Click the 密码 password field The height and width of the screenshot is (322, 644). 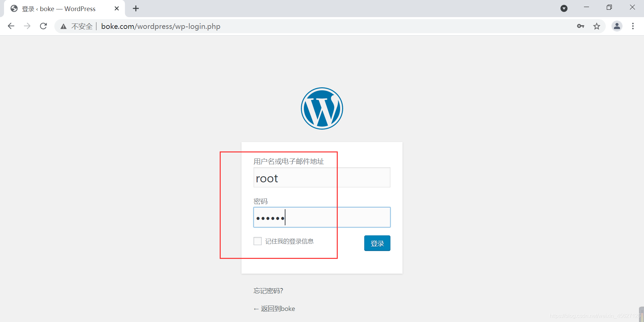click(322, 217)
